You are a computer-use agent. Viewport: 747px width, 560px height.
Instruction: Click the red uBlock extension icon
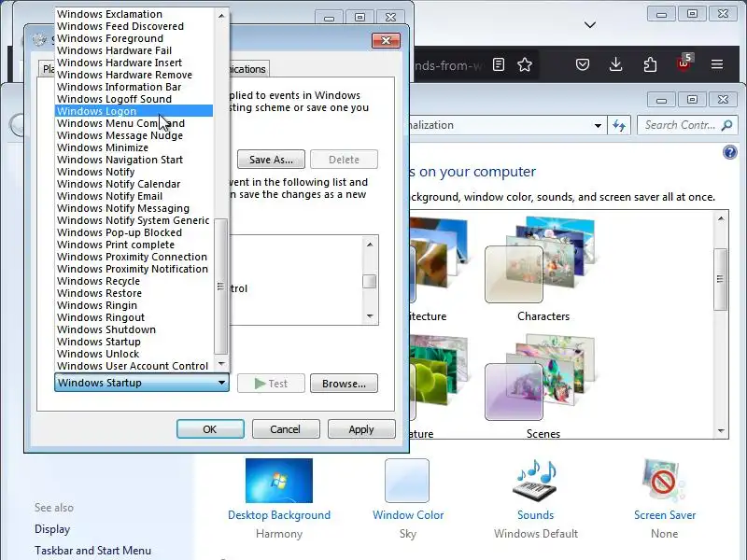coord(684,63)
